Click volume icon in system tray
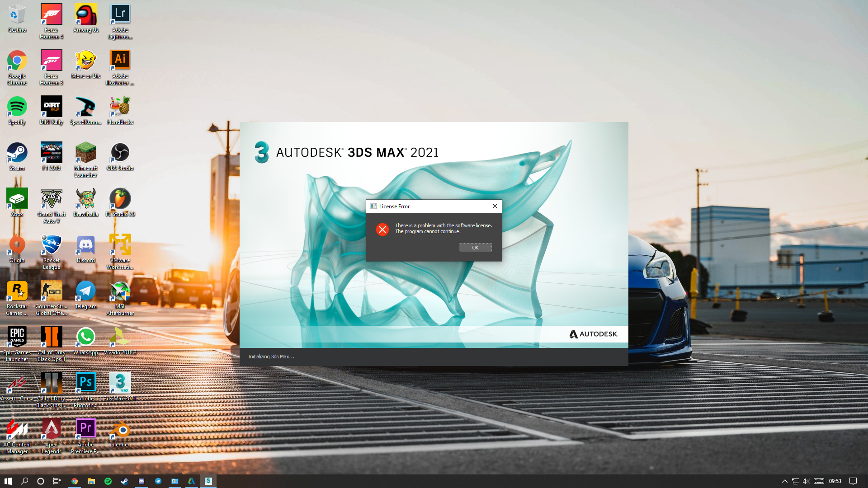This screenshot has width=868, height=488. click(x=806, y=481)
